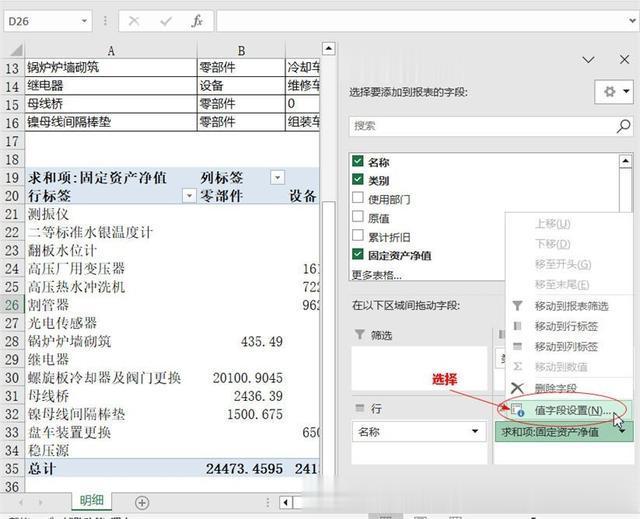The width and height of the screenshot is (640, 519).
Task: Click the 总计 row label
Action: [41, 469]
